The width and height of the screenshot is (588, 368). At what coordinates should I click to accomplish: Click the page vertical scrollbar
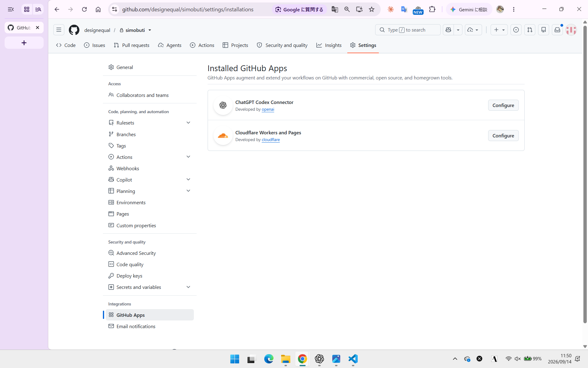click(585, 175)
